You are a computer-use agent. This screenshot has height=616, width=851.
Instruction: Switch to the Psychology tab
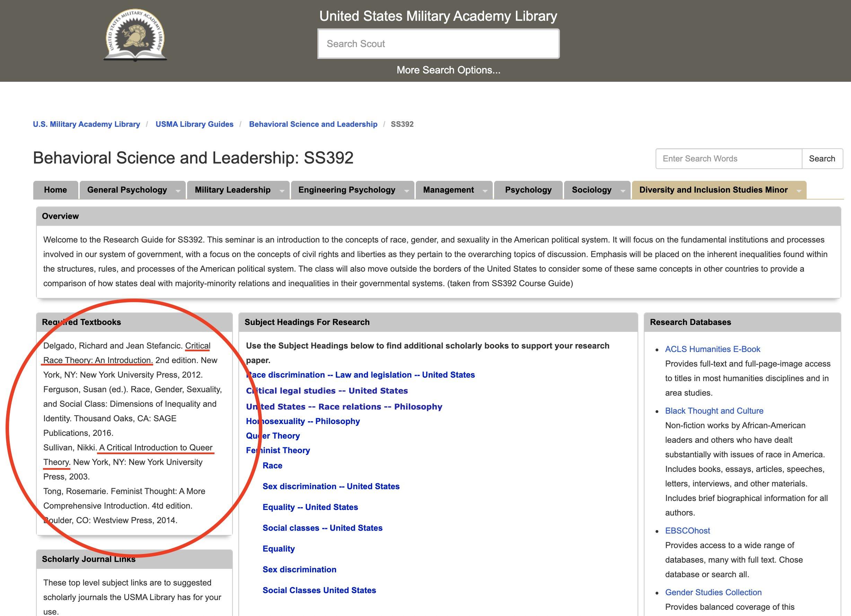pyautogui.click(x=528, y=190)
